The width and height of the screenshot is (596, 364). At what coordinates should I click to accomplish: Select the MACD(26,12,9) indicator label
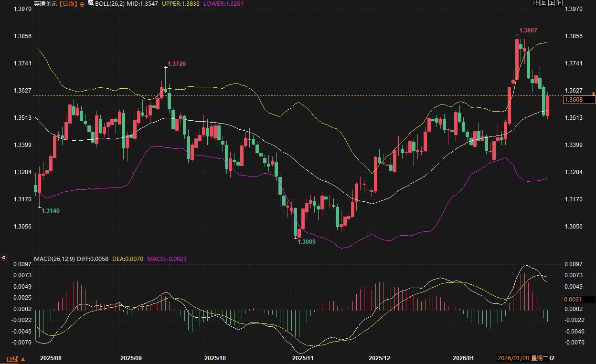click(x=54, y=259)
